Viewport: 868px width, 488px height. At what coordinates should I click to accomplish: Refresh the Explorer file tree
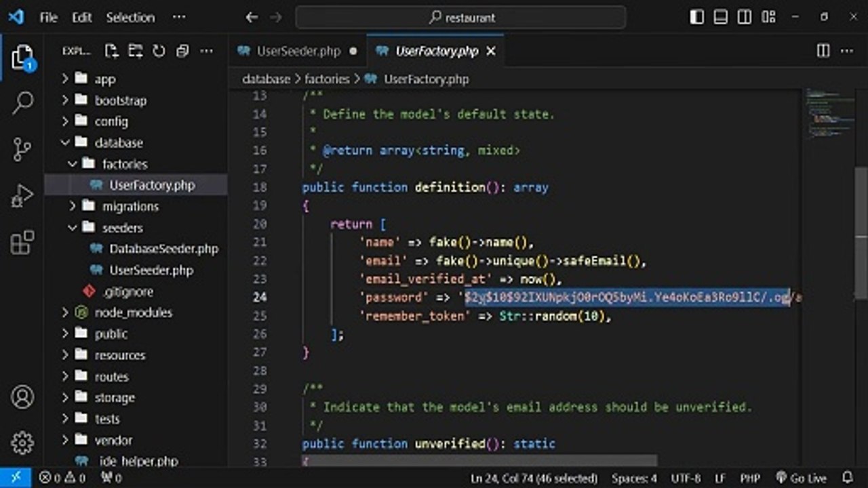pos(159,51)
